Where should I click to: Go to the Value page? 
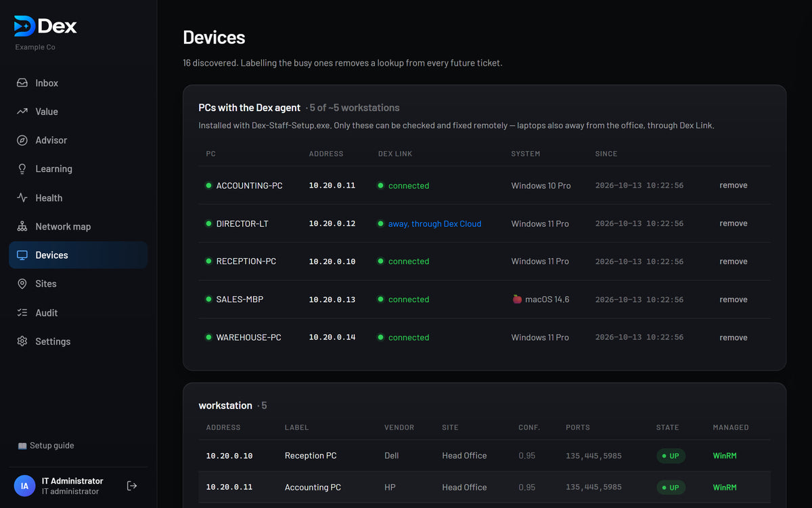(x=78, y=111)
